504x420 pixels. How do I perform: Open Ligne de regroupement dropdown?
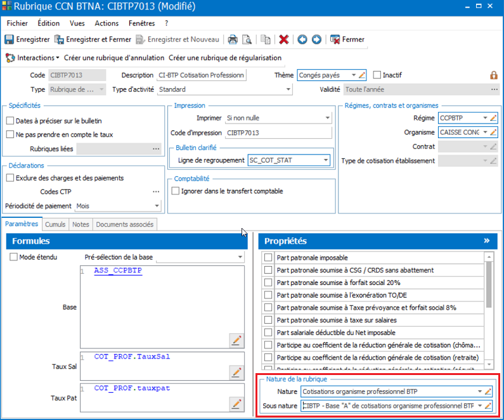(326, 160)
